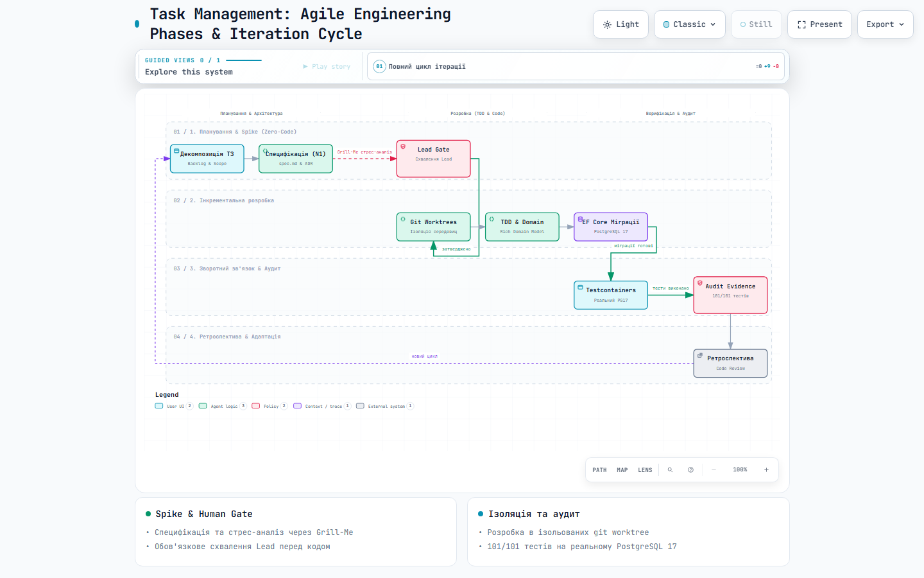Click the icon on Git Worktrees node

(x=403, y=219)
